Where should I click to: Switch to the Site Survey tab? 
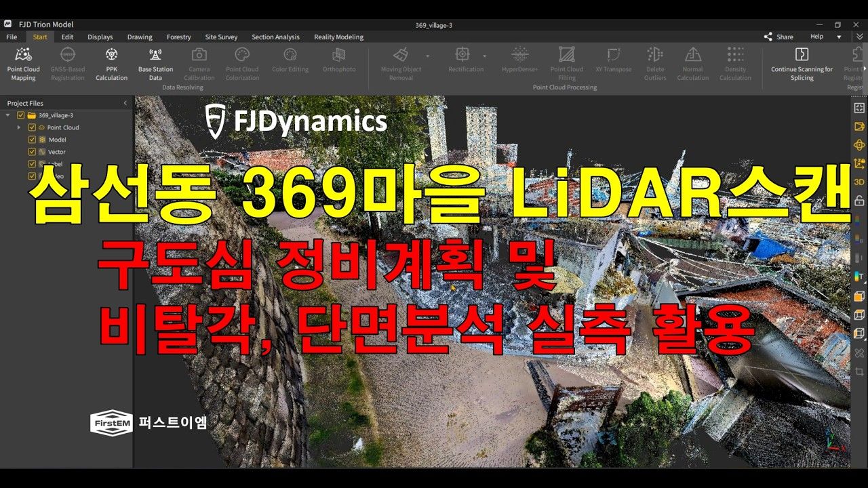point(221,37)
